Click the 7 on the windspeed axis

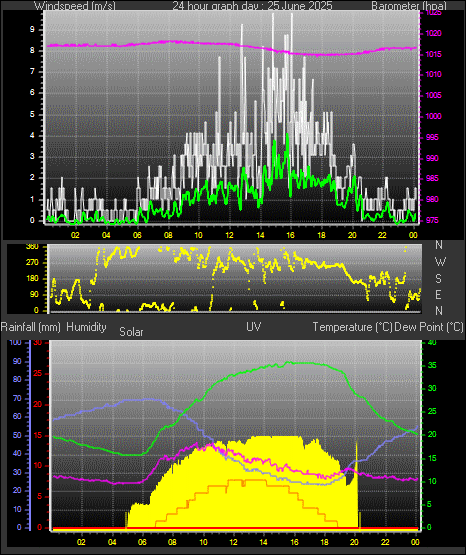32,72
